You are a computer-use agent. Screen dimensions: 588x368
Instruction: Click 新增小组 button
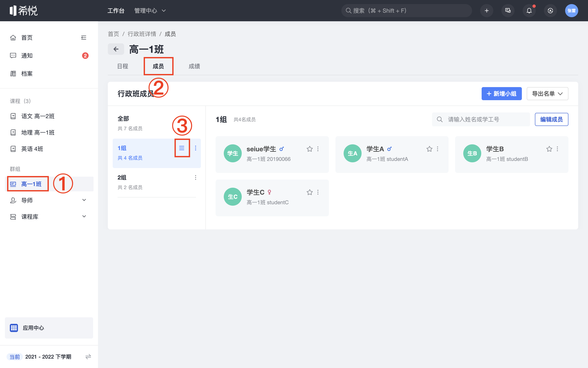tap(501, 94)
